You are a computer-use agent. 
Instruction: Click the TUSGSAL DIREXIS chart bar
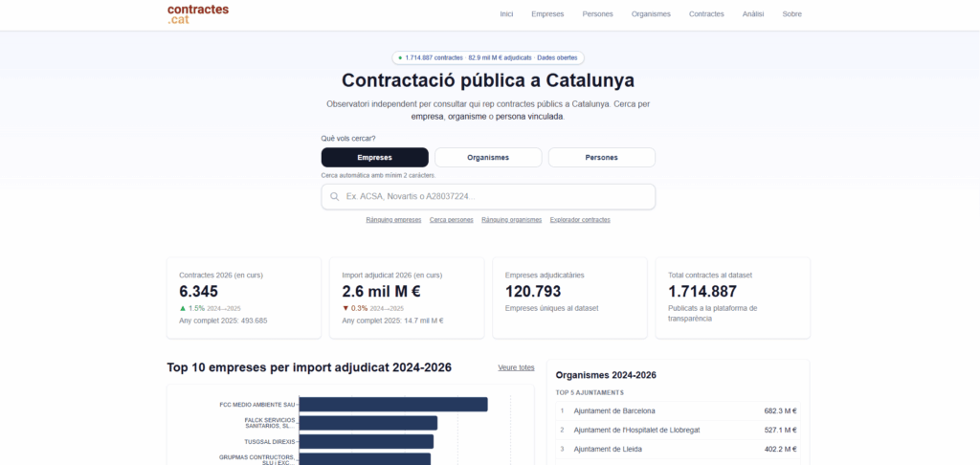[367, 441]
